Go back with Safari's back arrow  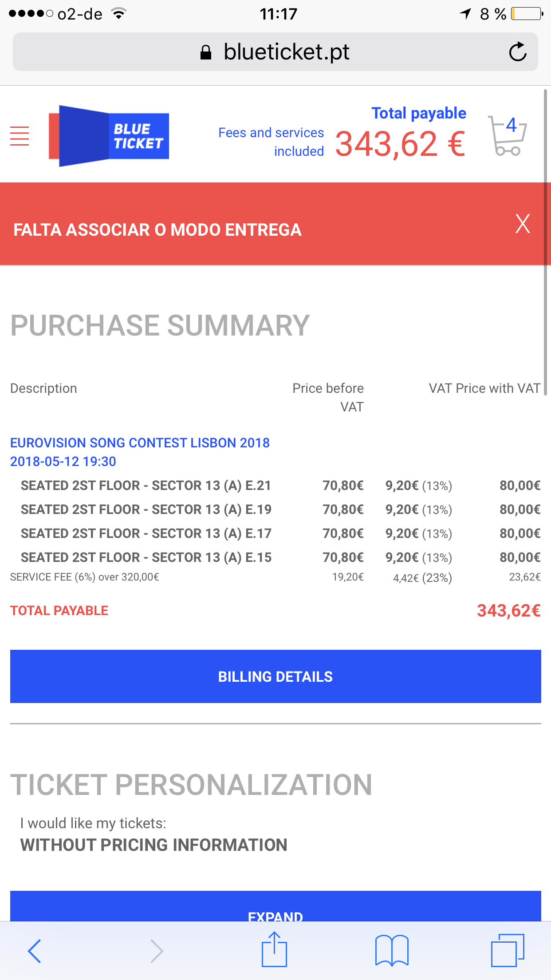35,951
